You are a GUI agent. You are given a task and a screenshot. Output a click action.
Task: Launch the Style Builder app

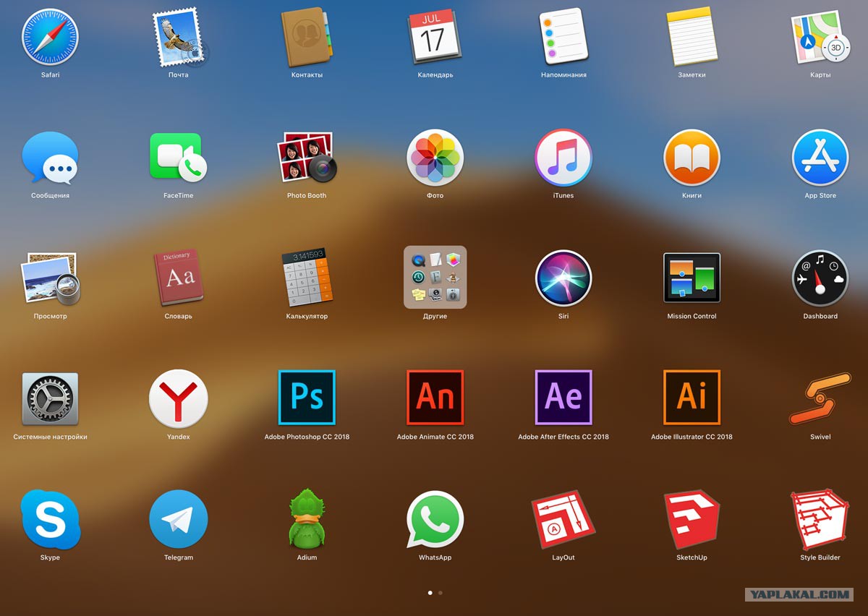pyautogui.click(x=820, y=519)
